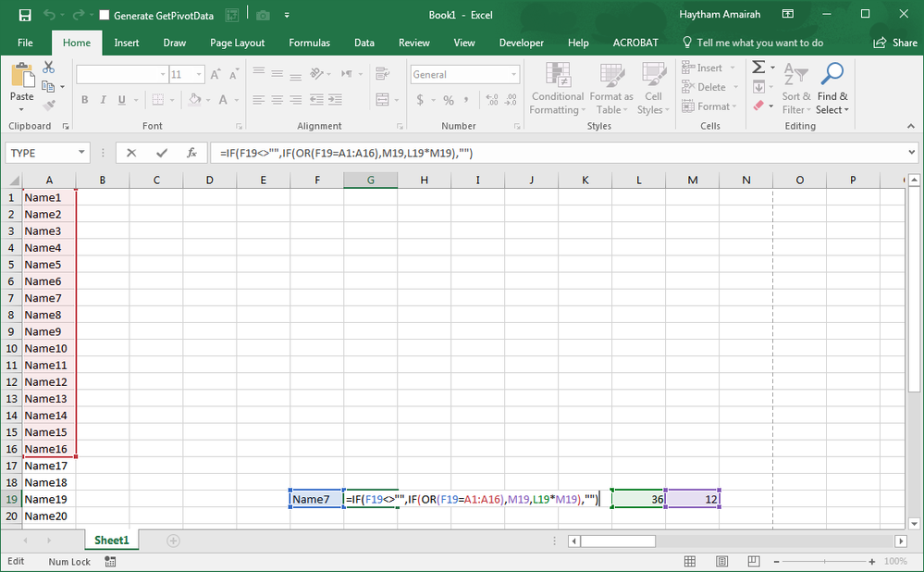924x572 pixels.
Task: Toggle Bold formatting
Action: click(x=85, y=100)
